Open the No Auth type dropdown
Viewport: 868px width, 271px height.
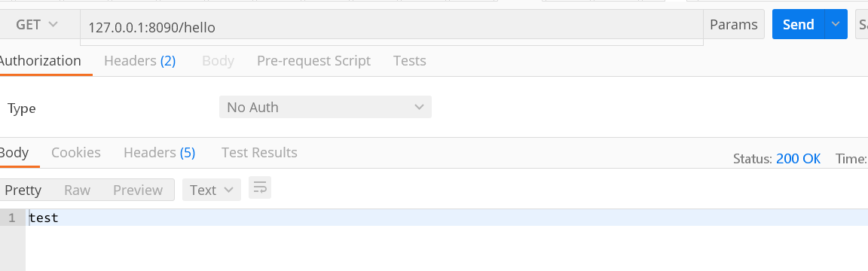pyautogui.click(x=325, y=108)
